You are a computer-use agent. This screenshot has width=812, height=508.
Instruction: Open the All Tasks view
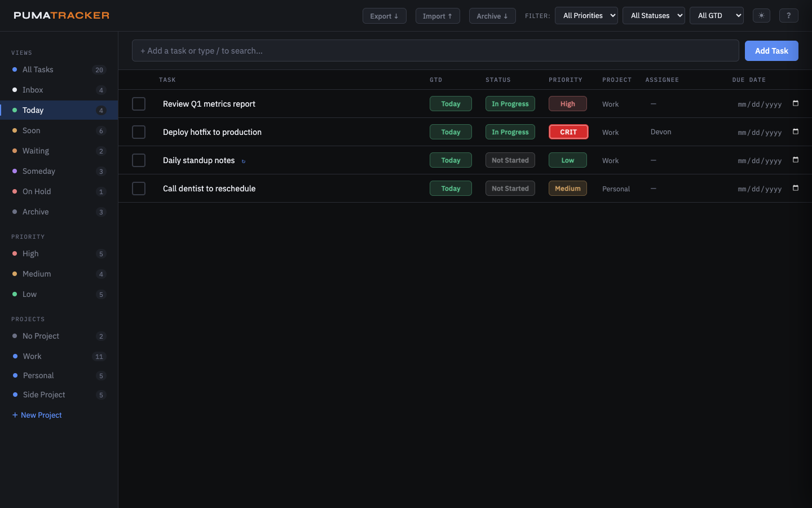point(59,69)
